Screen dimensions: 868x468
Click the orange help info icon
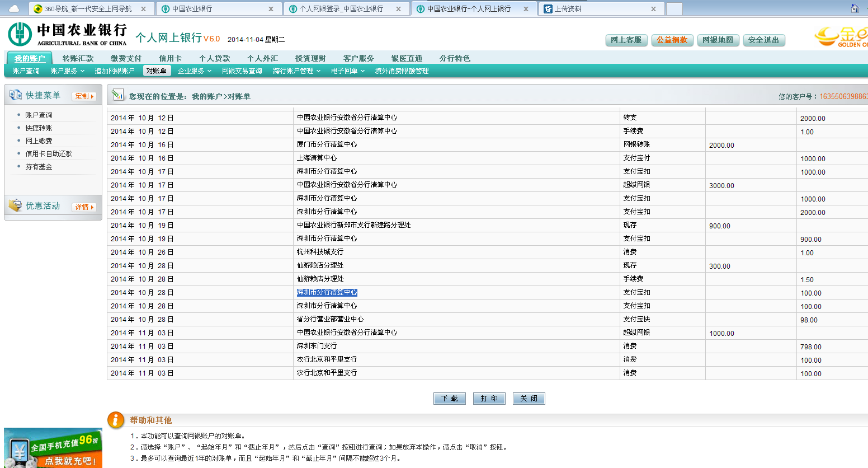coord(116,420)
